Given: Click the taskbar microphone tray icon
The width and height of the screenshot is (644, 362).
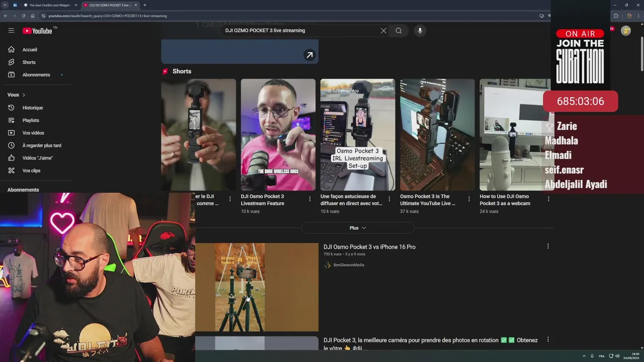Looking at the screenshot, I should click(592, 356).
